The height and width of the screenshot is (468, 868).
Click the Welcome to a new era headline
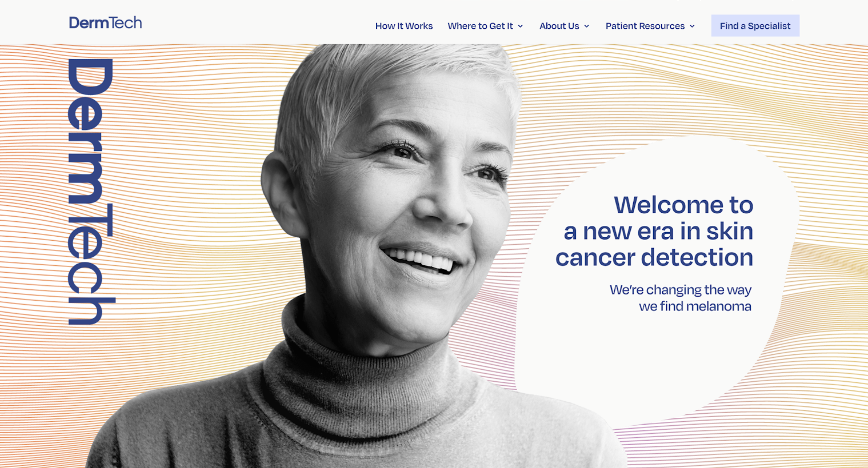pos(654,231)
